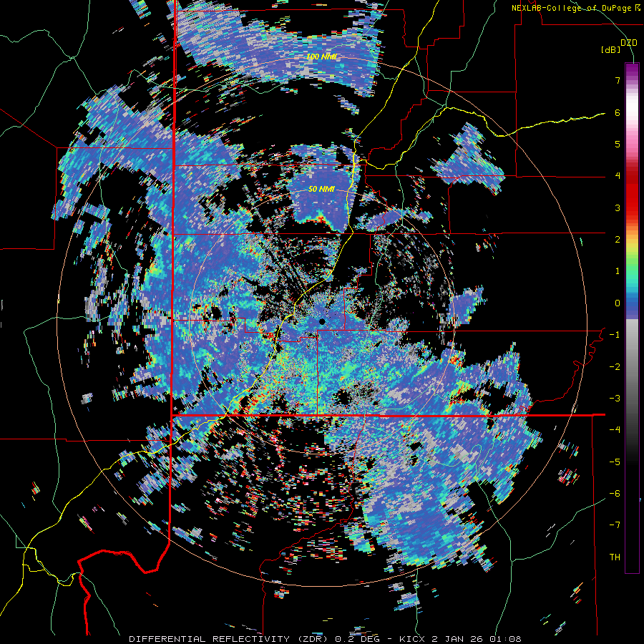This screenshot has height=644, width=644.
Task: Click the 0 value on color scale
Action: click(x=618, y=303)
